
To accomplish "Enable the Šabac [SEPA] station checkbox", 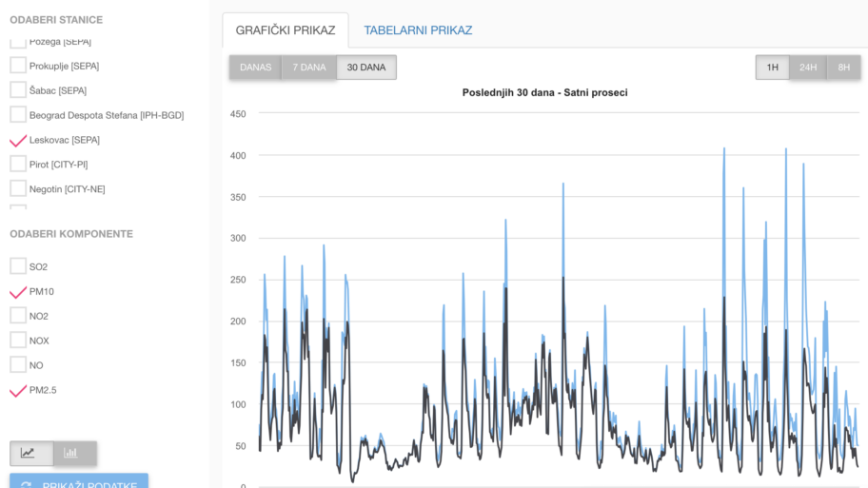I will [18, 90].
